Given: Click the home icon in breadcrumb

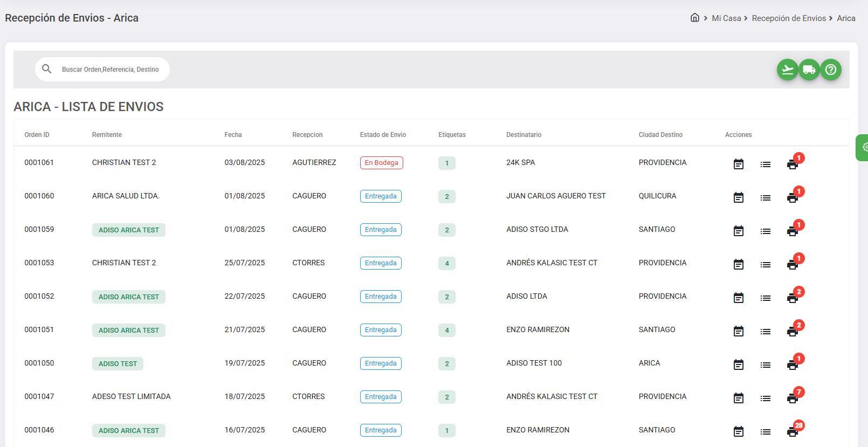Looking at the screenshot, I should pyautogui.click(x=695, y=18).
